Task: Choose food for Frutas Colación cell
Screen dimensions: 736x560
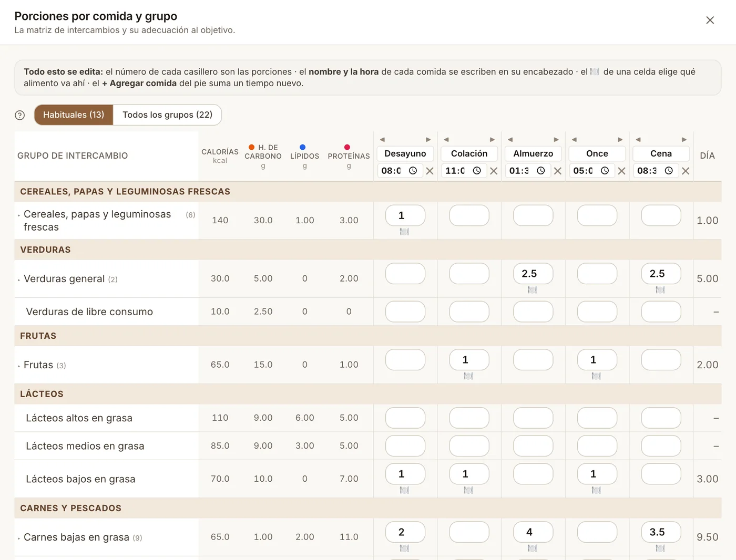Action: click(468, 376)
